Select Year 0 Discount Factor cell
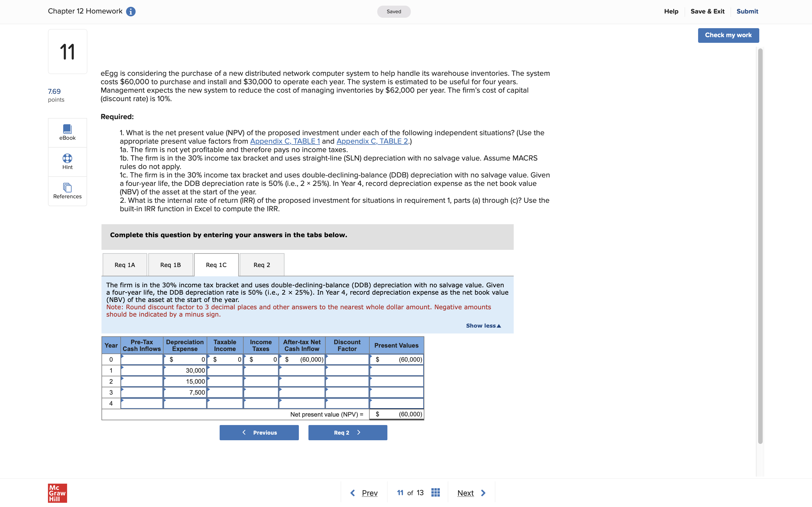The height and width of the screenshot is (507, 812). tap(347, 359)
